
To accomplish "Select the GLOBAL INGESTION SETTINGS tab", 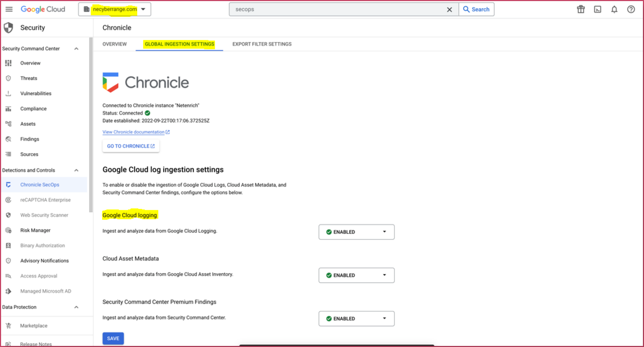I will [179, 44].
